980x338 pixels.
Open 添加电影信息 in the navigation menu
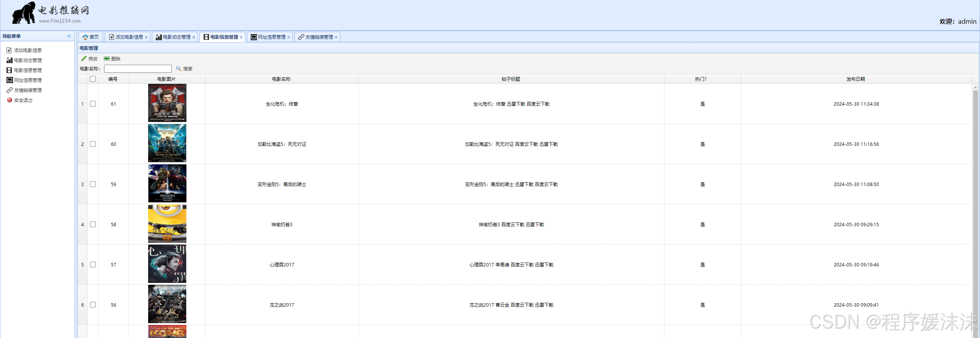click(x=28, y=51)
